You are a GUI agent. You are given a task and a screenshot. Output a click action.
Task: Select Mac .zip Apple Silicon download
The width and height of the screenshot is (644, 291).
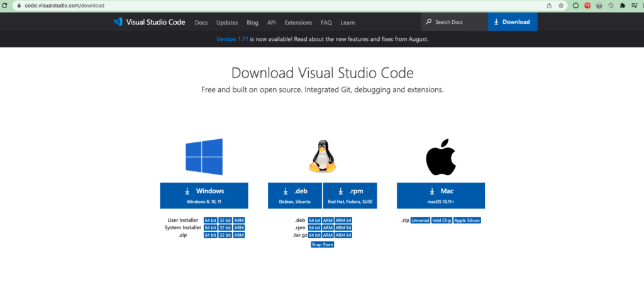[x=467, y=220]
